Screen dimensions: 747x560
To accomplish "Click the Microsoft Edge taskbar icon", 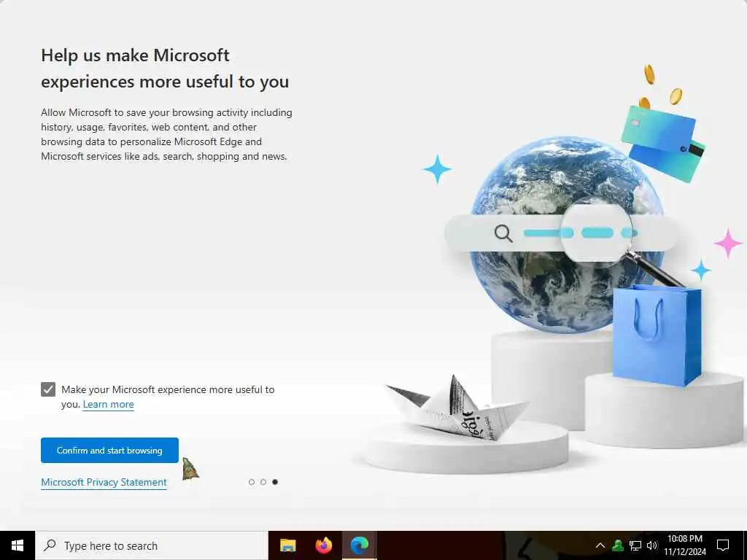I will pyautogui.click(x=360, y=545).
